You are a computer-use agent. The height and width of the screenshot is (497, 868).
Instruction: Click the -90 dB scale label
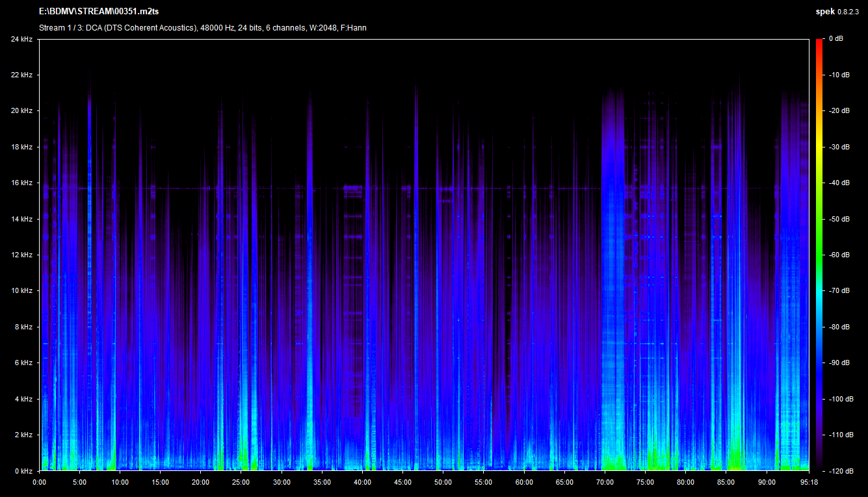point(839,363)
